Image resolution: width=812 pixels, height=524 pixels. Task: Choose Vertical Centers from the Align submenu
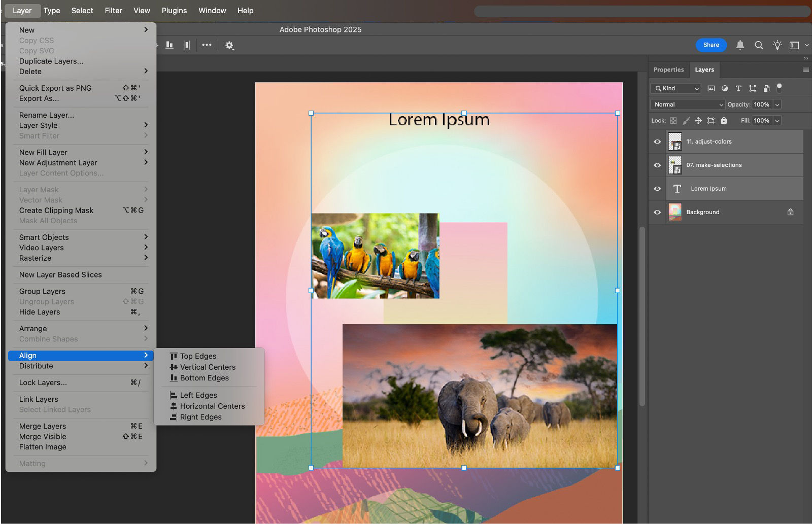click(x=208, y=367)
